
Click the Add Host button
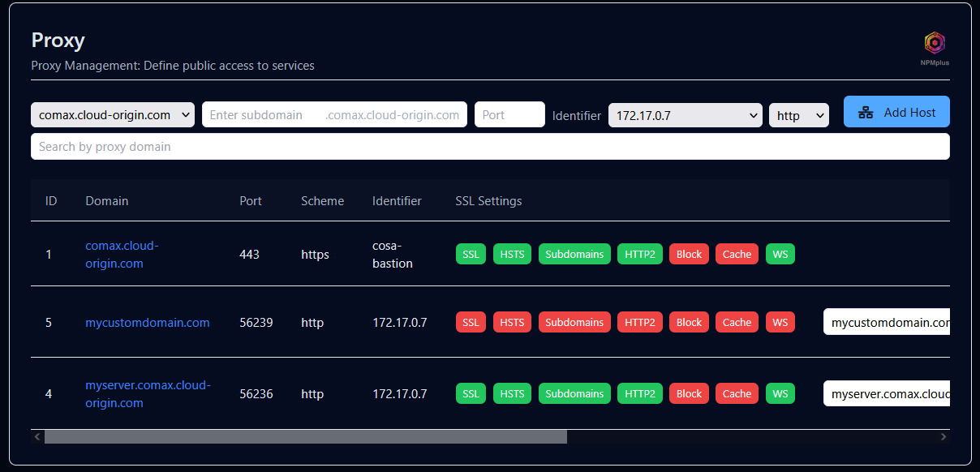click(896, 112)
